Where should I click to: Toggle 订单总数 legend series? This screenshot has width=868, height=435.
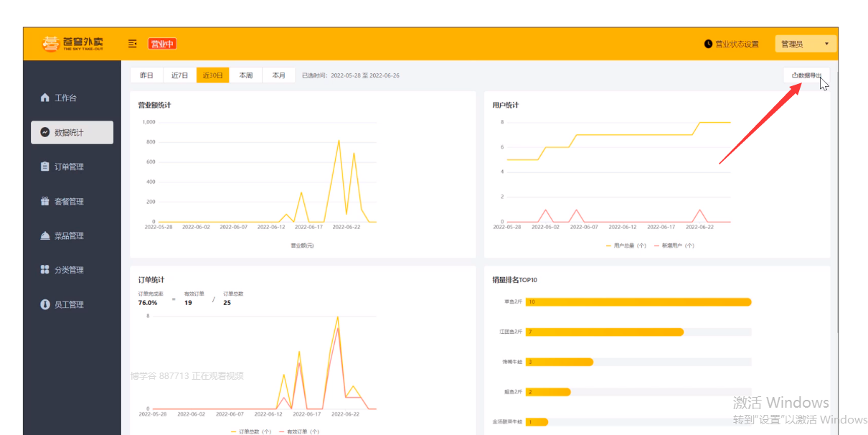[251, 431]
